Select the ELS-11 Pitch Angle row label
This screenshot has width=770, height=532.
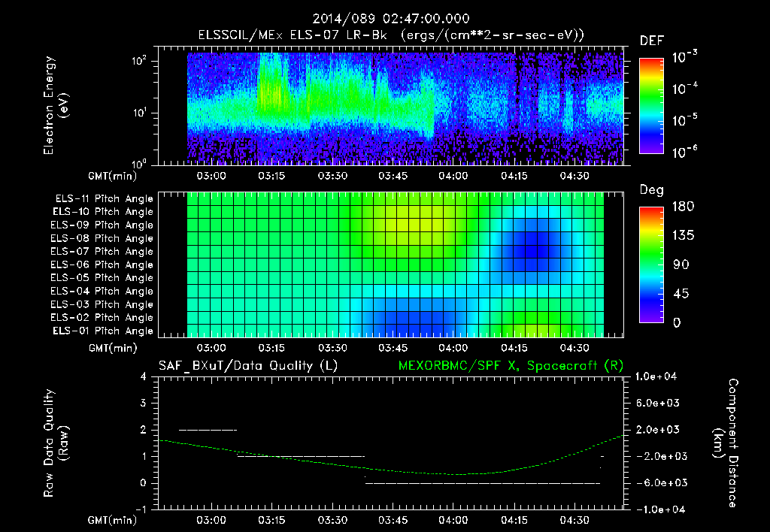click(x=104, y=199)
